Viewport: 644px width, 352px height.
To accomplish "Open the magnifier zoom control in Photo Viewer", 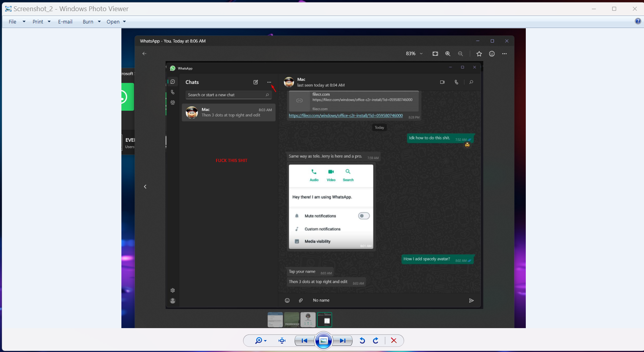I will 261,340.
